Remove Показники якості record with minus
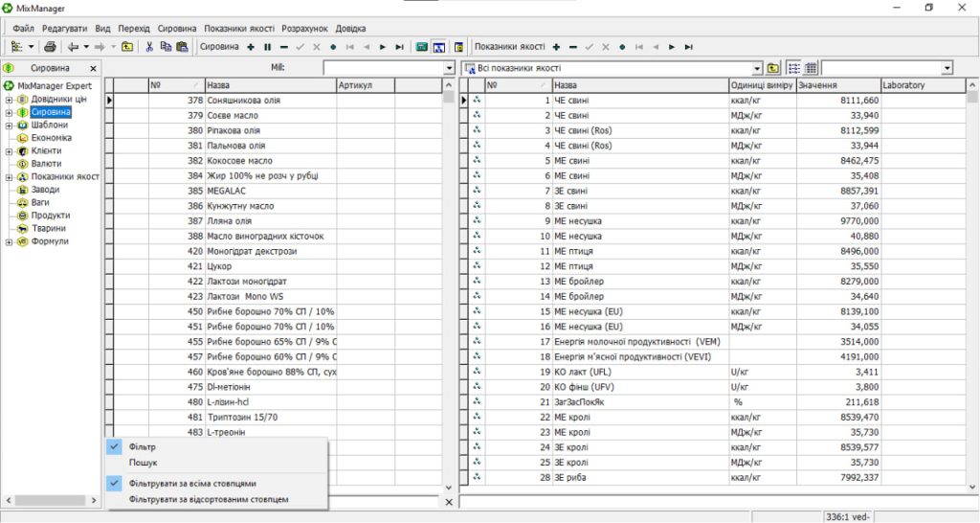Image resolution: width=980 pixels, height=523 pixels. [573, 47]
